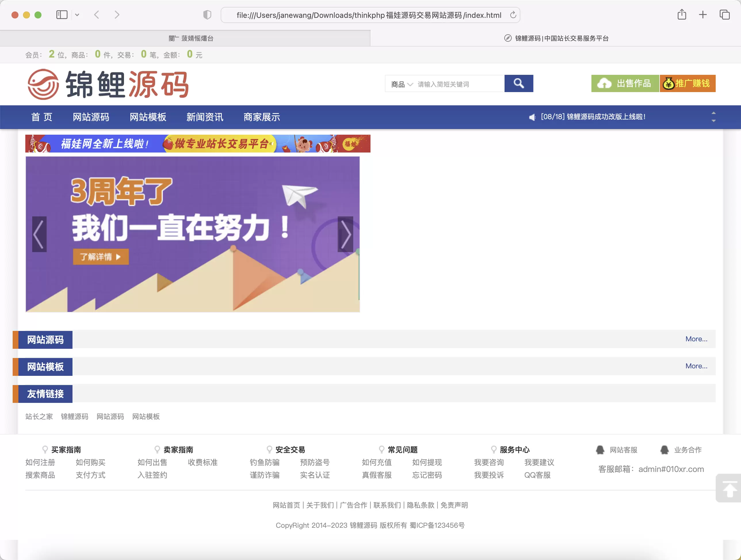Go back with the browser back arrow

(x=96, y=15)
